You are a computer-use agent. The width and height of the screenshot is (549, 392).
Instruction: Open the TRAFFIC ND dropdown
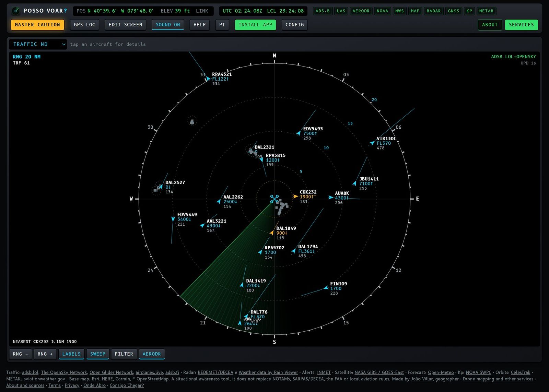[x=38, y=44]
